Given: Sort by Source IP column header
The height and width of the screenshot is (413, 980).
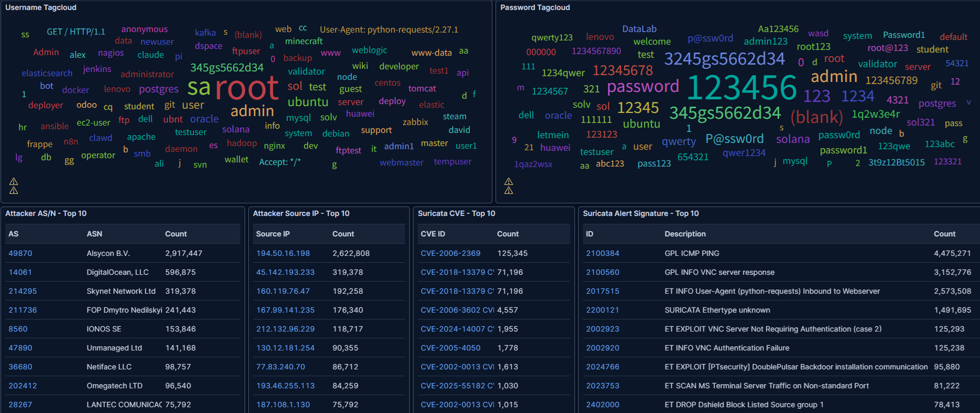Looking at the screenshot, I should [272, 234].
